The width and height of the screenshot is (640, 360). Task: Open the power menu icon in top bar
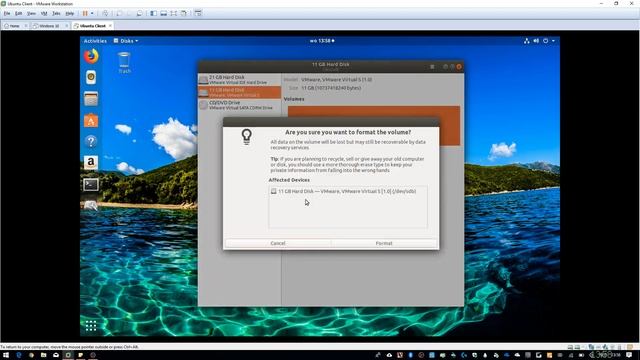click(x=545, y=41)
